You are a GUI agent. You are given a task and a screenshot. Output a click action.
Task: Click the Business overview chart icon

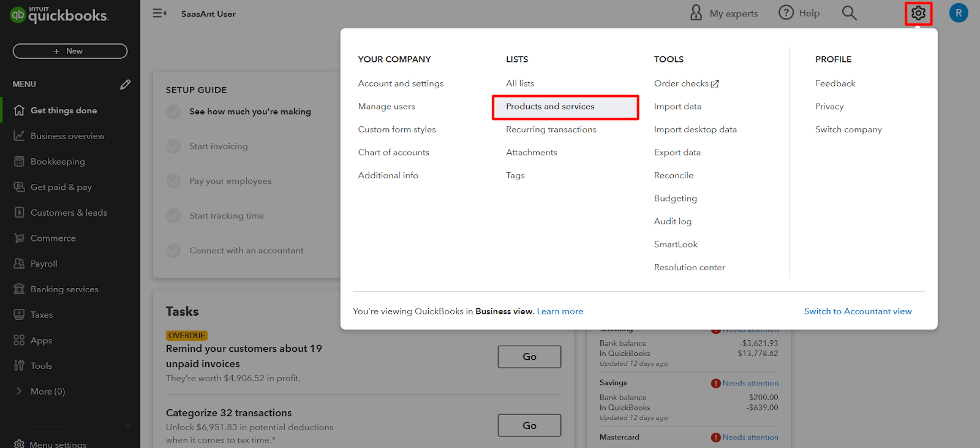19,136
